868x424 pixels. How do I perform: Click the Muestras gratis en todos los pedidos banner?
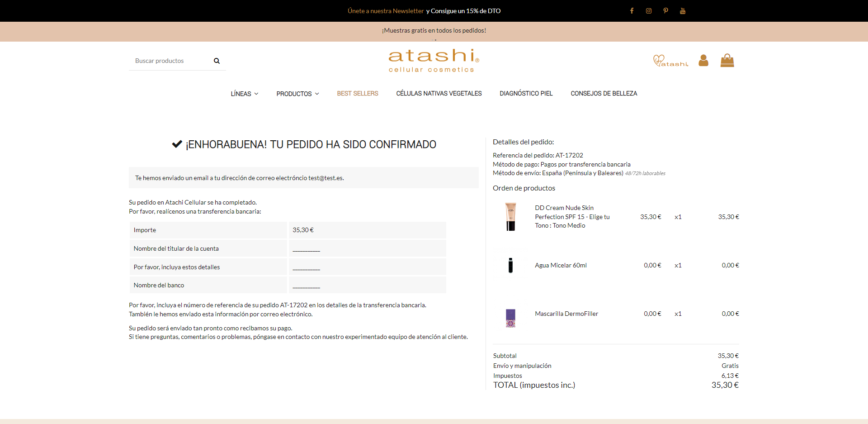(434, 30)
